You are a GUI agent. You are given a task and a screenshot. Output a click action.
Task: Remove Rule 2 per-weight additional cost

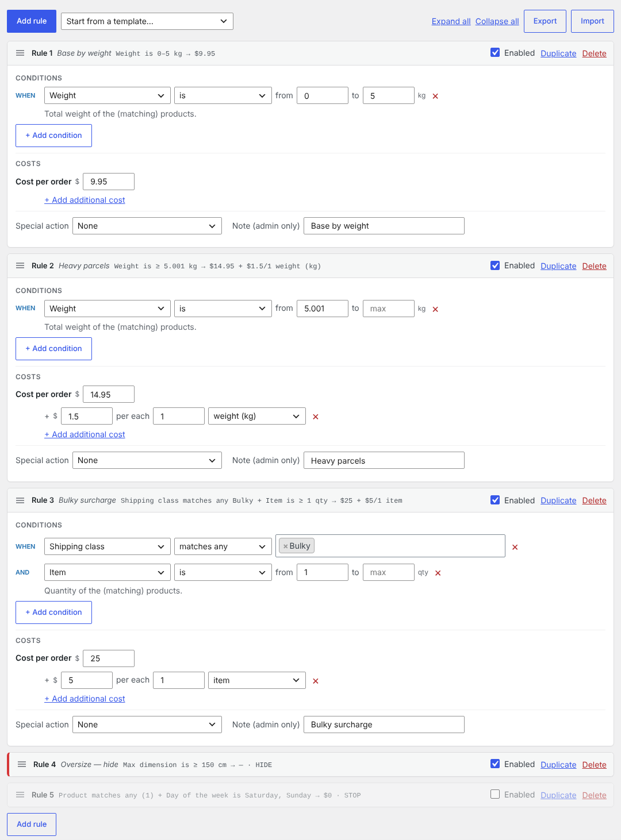315,417
